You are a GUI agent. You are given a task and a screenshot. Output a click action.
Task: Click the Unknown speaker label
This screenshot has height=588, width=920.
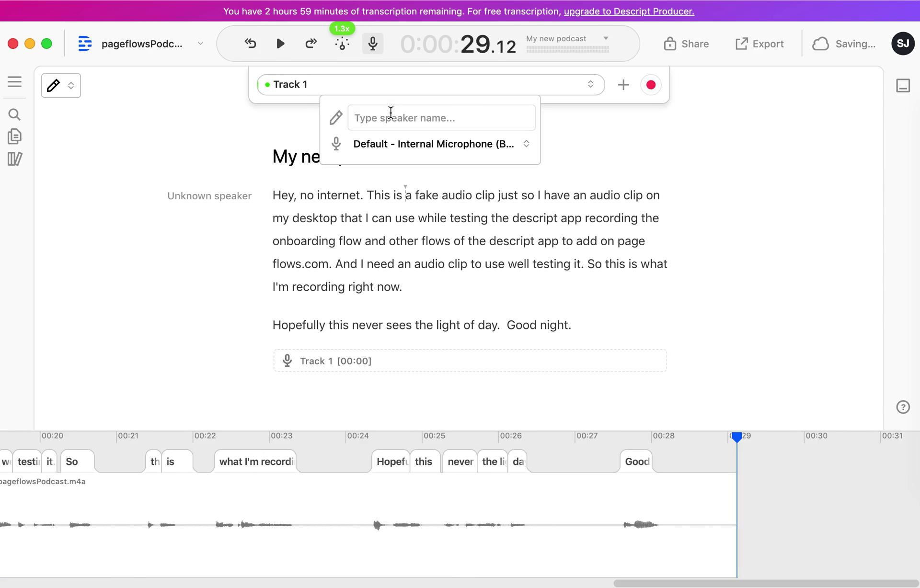click(x=209, y=196)
